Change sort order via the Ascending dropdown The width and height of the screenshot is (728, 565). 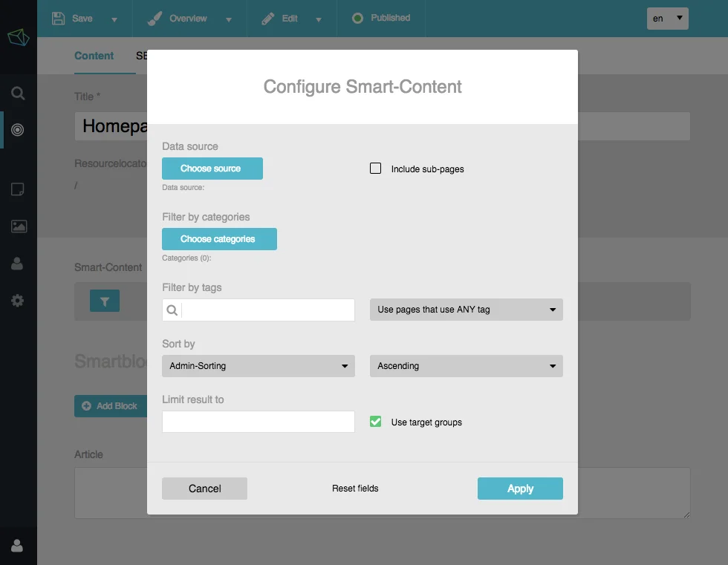466,365
